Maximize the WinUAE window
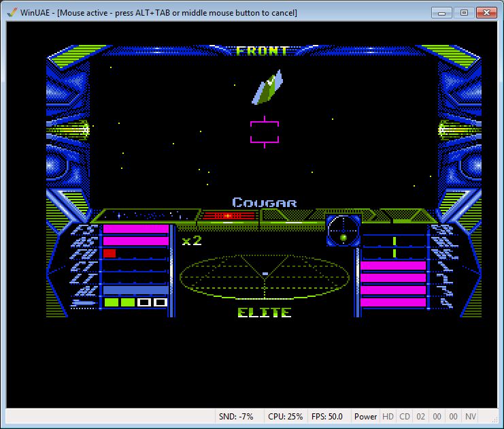504x429 pixels. (x=464, y=13)
